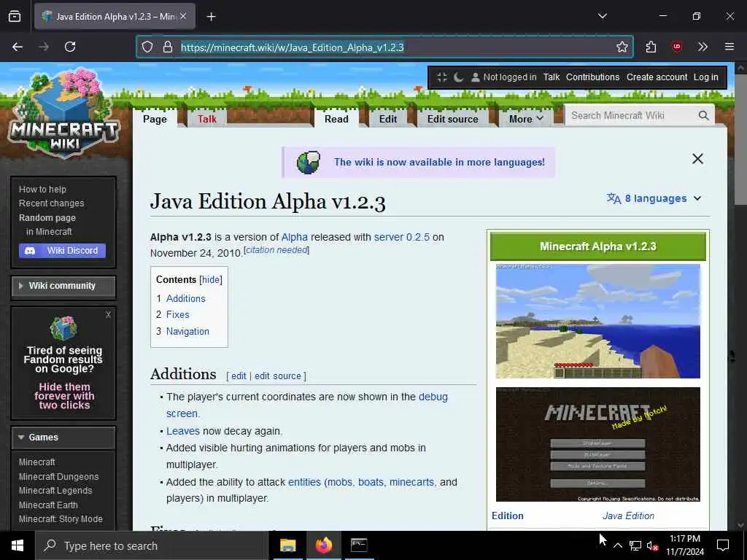Open wiki available in more languages link
The height and width of the screenshot is (560, 747).
pos(439,163)
